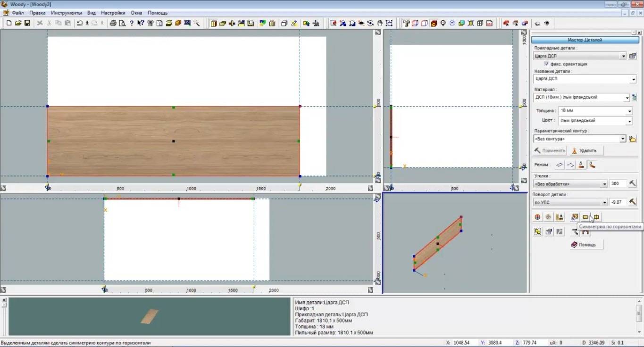Open the Open-file folder toolbar icon
Image resolution: width=644 pixels, height=347 pixels.
tap(18, 23)
